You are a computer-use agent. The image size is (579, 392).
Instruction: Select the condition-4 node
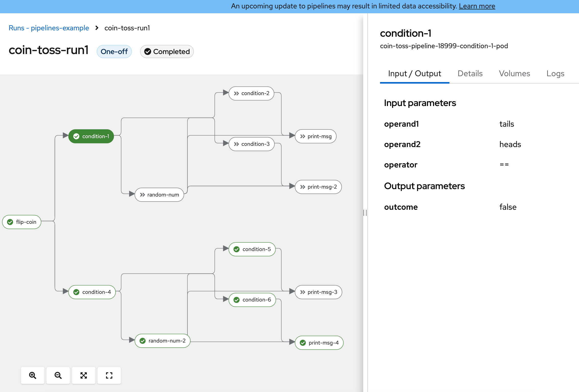coord(92,292)
